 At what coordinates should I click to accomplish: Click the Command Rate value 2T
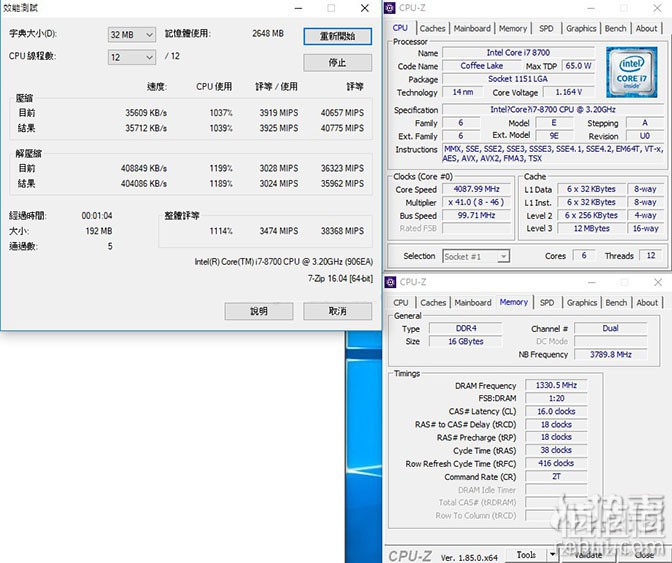coord(556,476)
